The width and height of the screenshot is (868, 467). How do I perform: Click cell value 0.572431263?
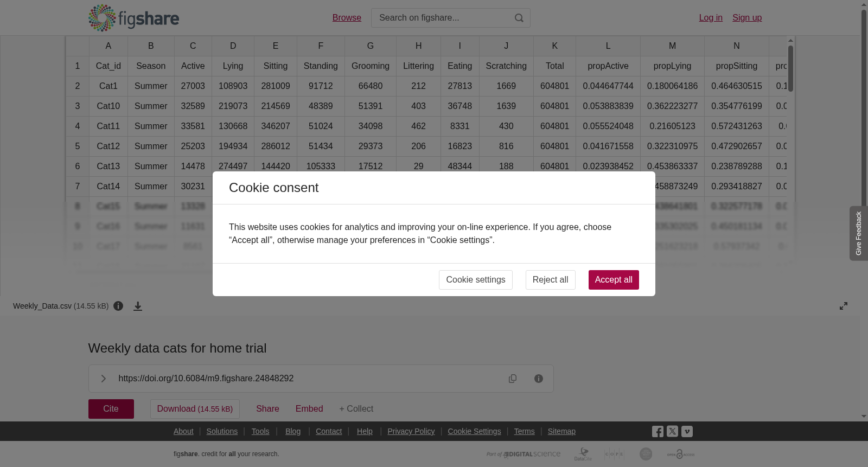[x=737, y=126]
